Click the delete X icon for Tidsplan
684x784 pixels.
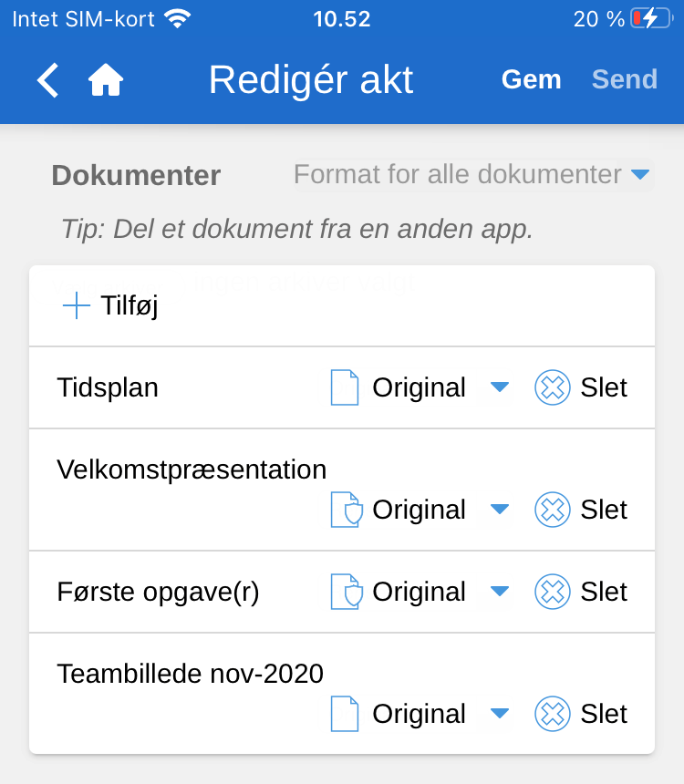pos(552,387)
